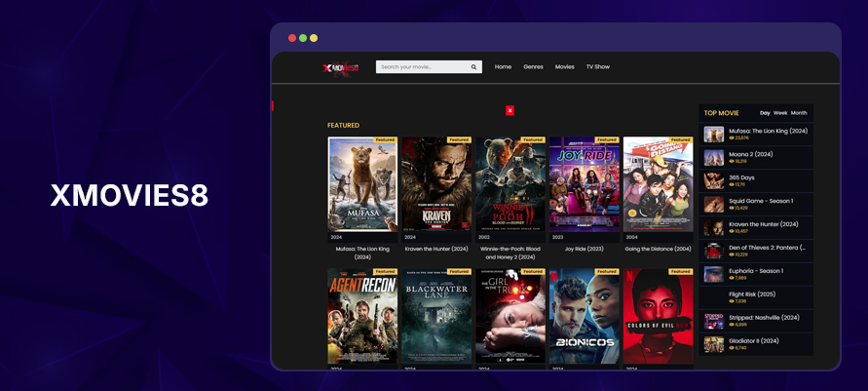Select Euphoria - Season 1 entry

point(756,274)
